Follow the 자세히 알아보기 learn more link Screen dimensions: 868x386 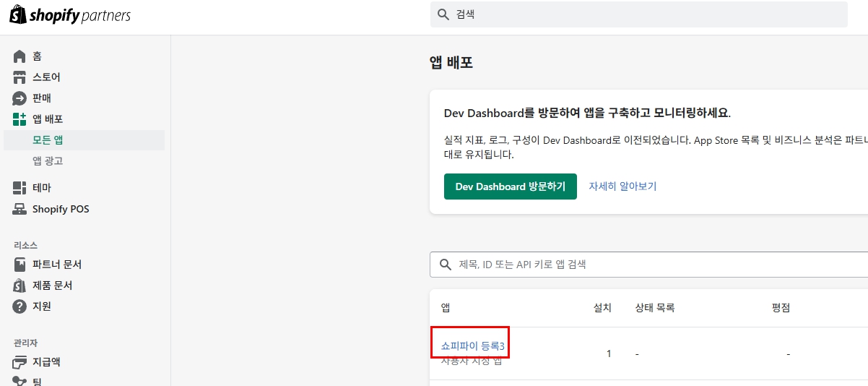[622, 186]
